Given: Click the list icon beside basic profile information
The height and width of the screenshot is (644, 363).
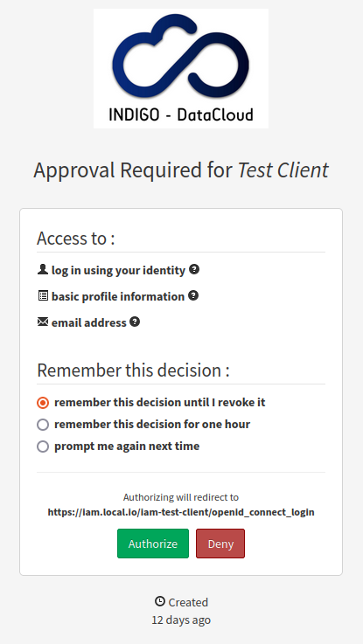Looking at the screenshot, I should [x=43, y=295].
